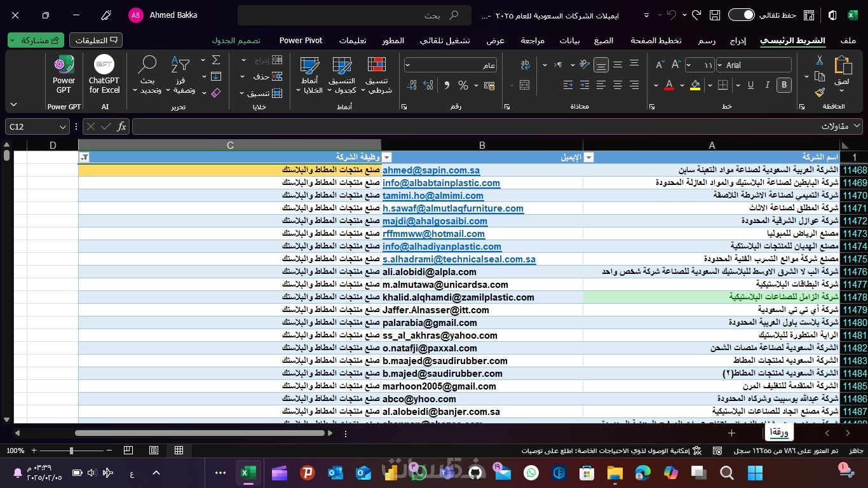Open the Power Pivot tab
The image size is (868, 488).
tap(301, 41)
